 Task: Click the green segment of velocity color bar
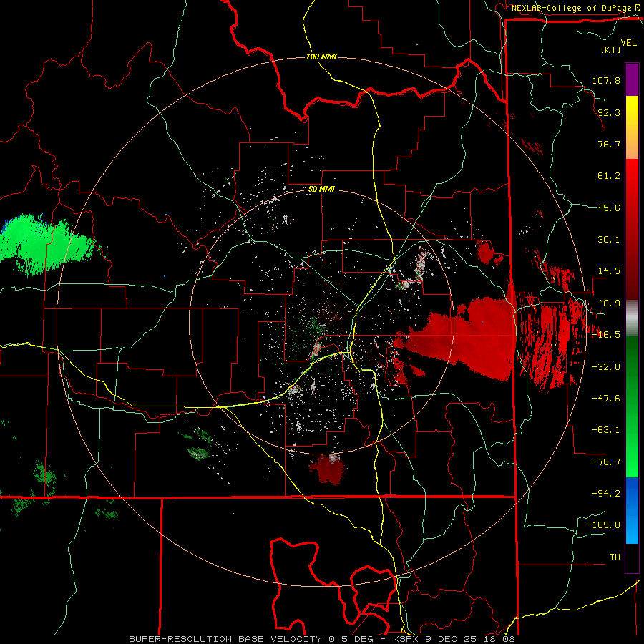point(632,406)
